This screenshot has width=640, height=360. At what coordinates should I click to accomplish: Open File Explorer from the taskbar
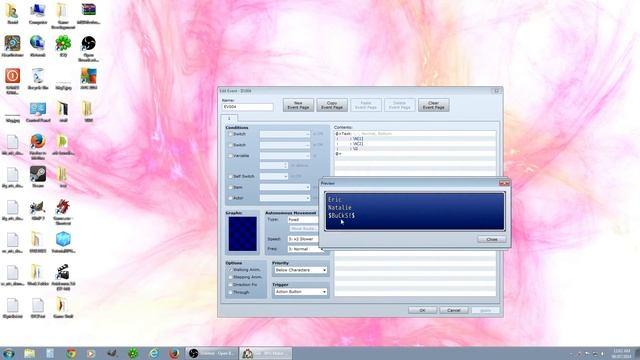29,353
